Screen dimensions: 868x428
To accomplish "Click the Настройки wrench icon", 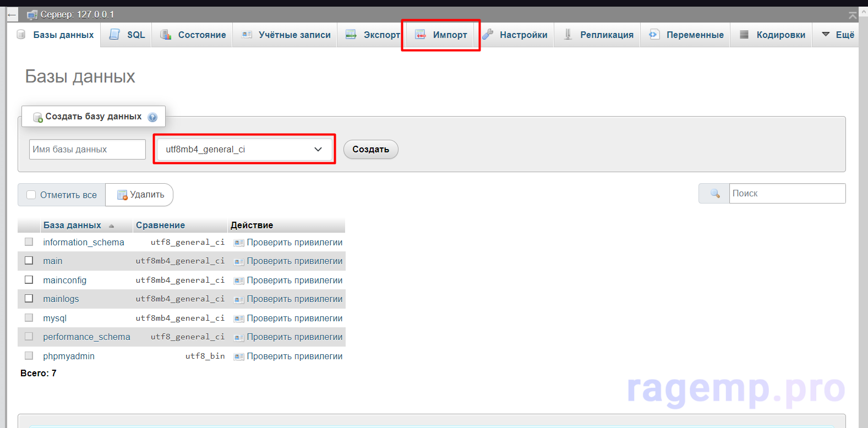I will tap(488, 35).
